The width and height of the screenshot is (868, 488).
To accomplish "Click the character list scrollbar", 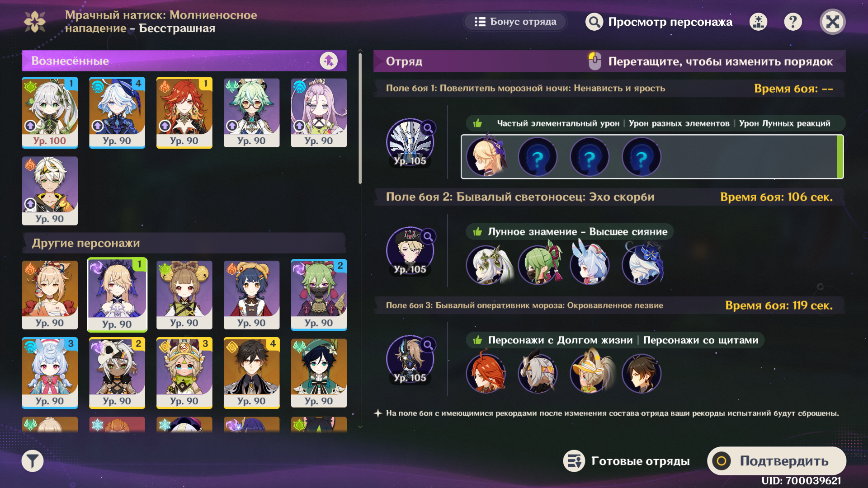I will click(360, 118).
